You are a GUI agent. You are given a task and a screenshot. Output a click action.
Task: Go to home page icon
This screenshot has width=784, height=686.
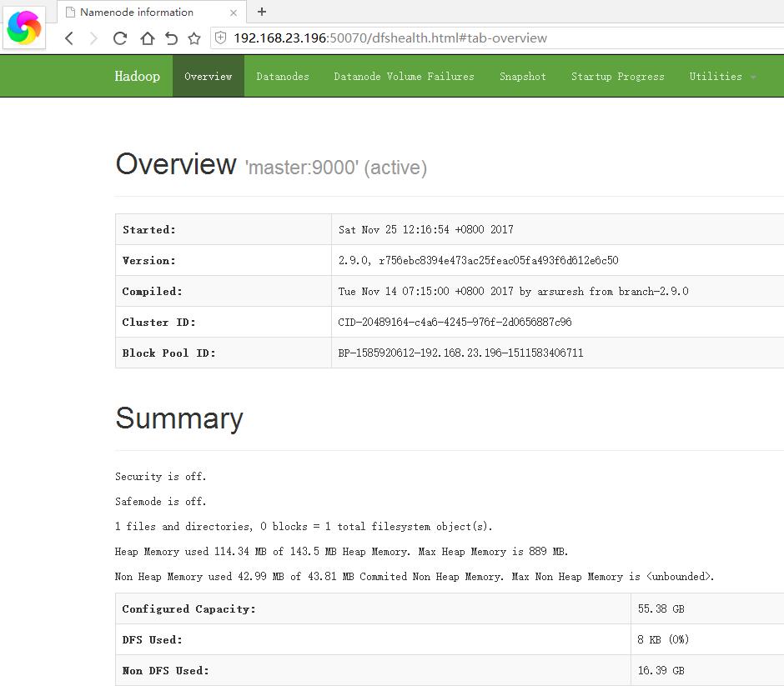[x=147, y=38]
